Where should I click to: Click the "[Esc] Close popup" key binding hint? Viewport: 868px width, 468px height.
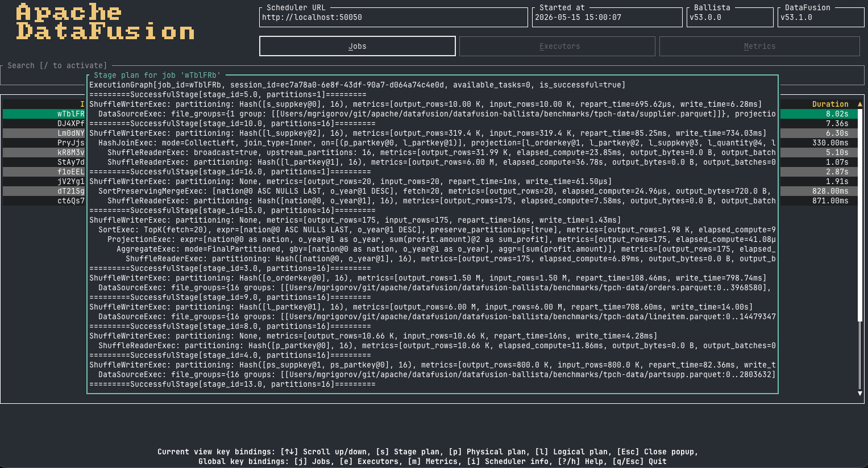[655, 452]
